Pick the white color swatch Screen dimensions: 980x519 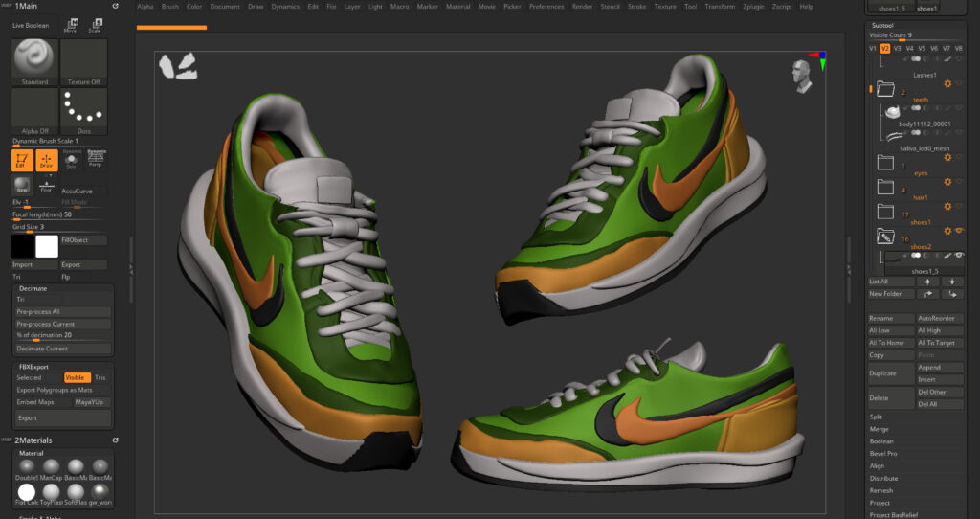click(47, 246)
